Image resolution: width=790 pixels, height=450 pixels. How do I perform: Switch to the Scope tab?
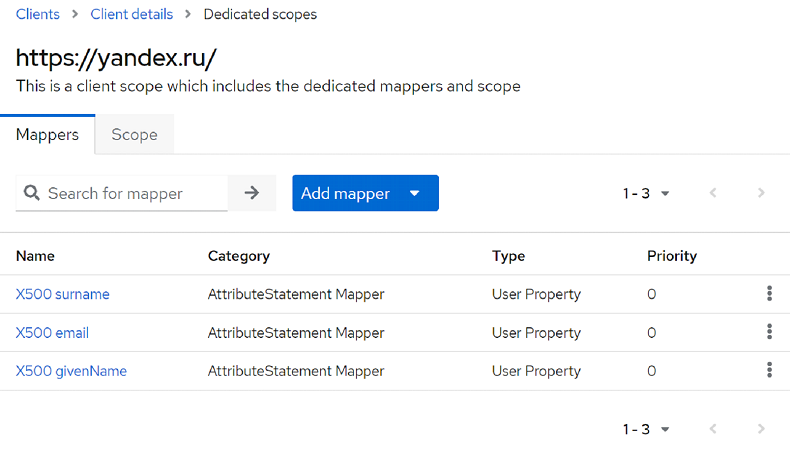click(134, 135)
